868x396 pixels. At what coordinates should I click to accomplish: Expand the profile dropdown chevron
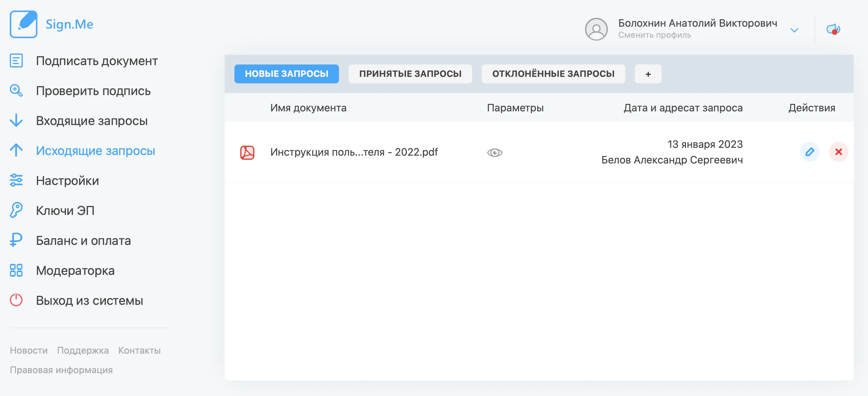[x=794, y=30]
